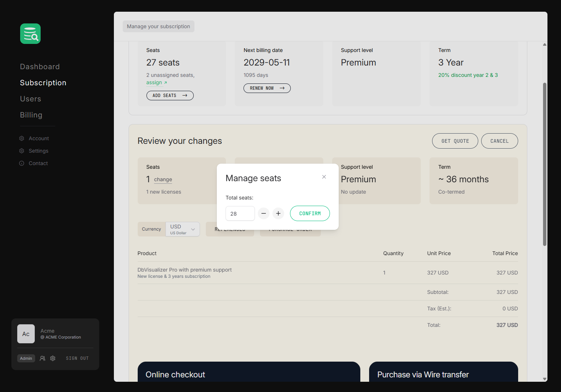
Task: Click the scroll up arrow
Action: point(545,45)
